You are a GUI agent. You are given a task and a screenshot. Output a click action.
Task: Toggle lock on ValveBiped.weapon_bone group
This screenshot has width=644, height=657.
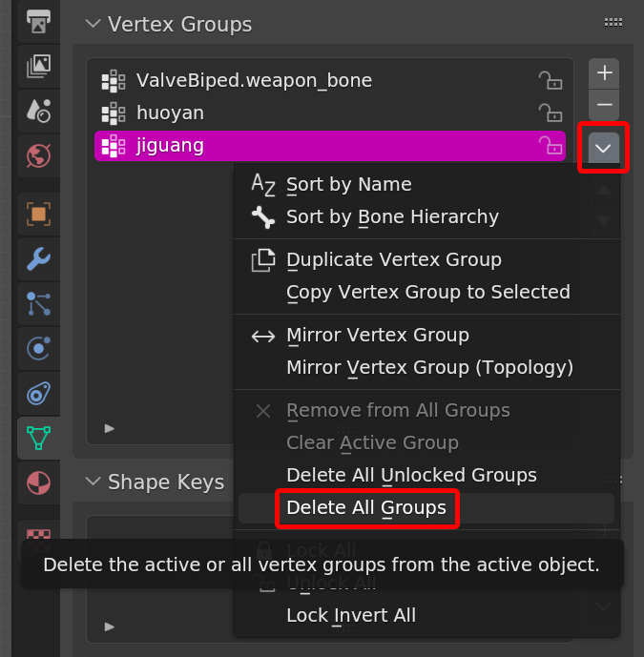coord(550,80)
